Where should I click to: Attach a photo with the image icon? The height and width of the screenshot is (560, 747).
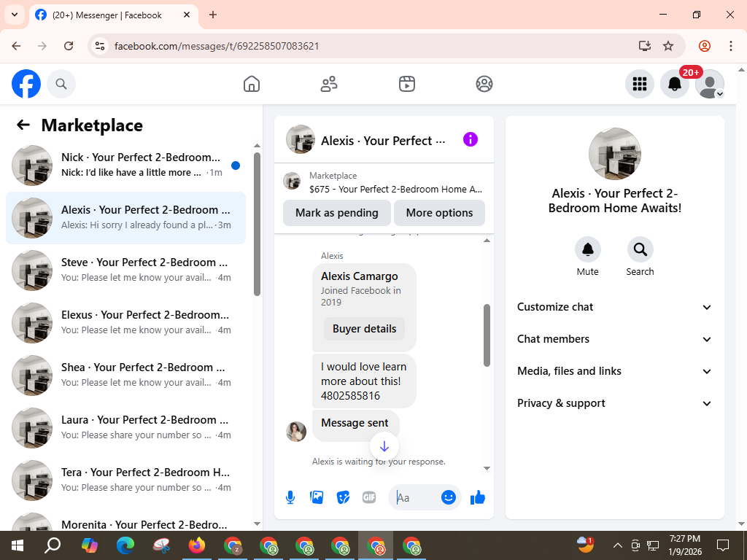pyautogui.click(x=317, y=497)
